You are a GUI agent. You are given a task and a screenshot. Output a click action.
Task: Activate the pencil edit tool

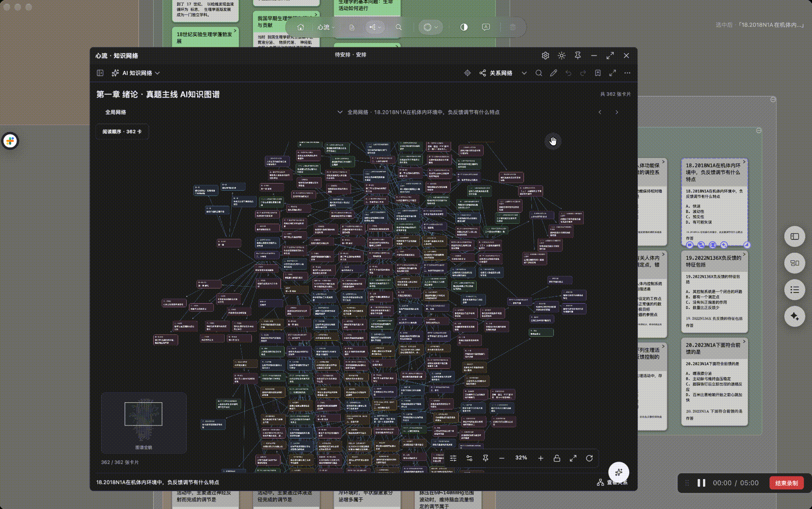pyautogui.click(x=553, y=73)
